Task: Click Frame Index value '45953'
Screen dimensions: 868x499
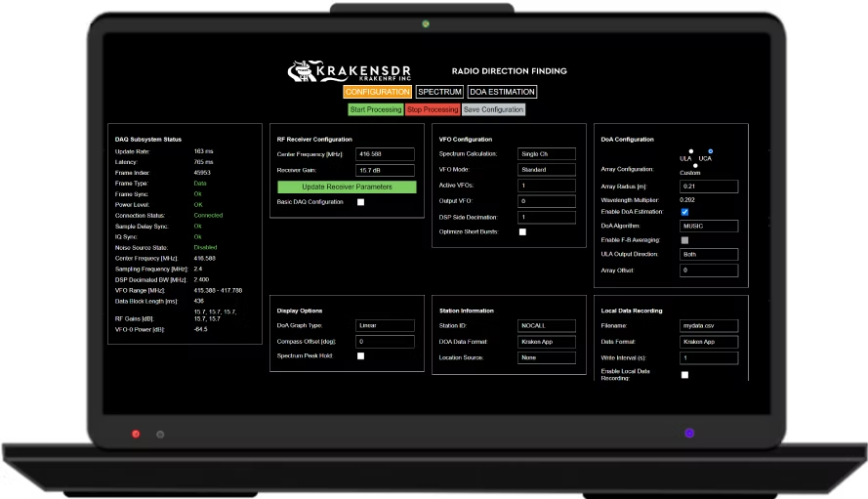Action: tap(202, 173)
